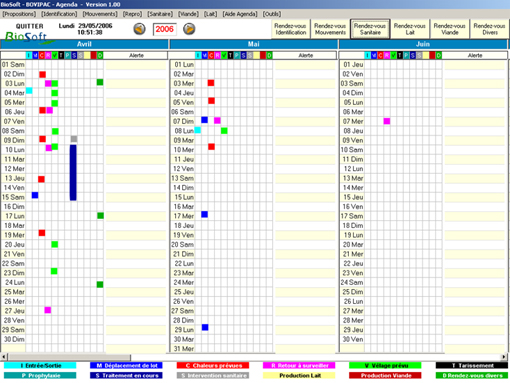Click the blue marker on 29 Lun Mai

[x=205, y=327]
